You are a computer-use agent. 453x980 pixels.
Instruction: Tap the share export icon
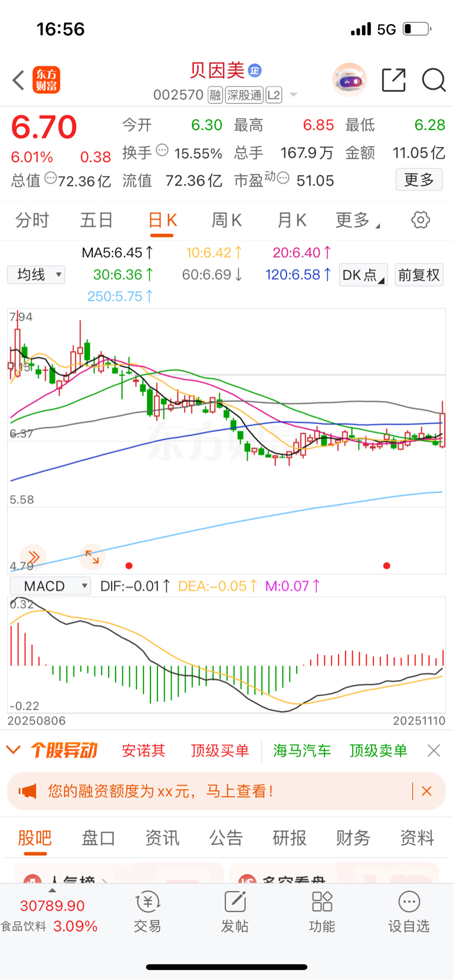tap(393, 80)
